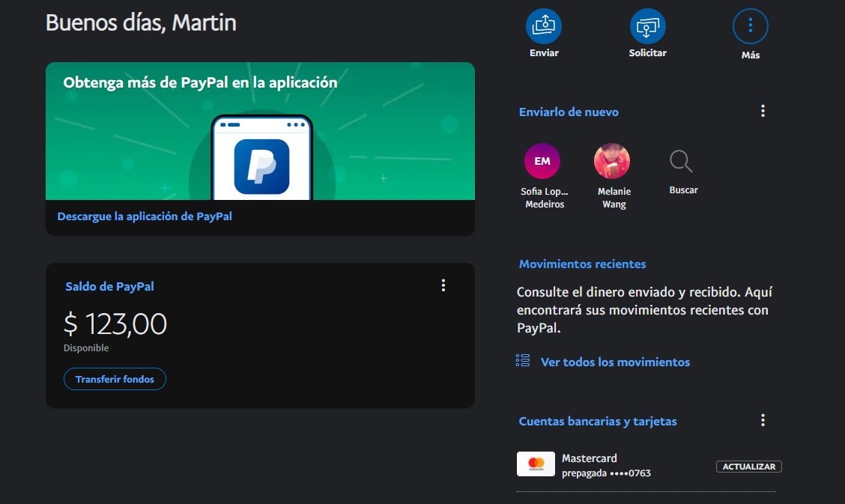Viewport: 845px width, 504px height.
Task: Click the Obtenga más de PayPal banner title
Action: tap(200, 82)
